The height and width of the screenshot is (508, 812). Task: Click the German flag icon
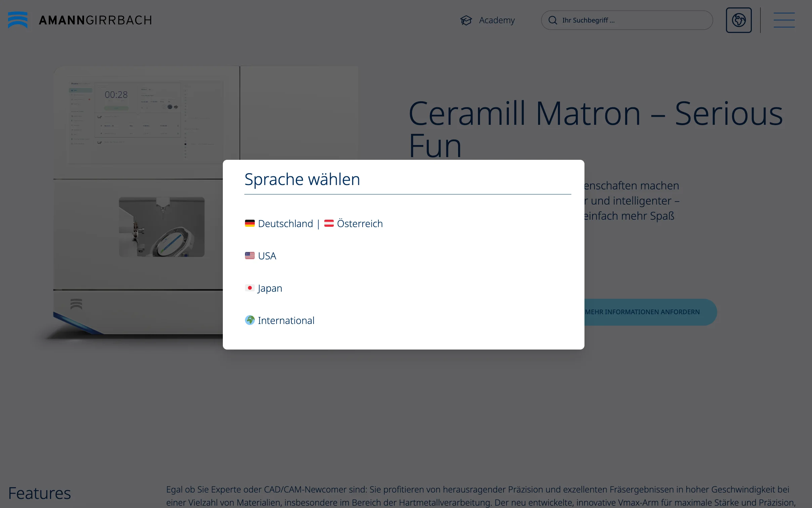coord(250,223)
